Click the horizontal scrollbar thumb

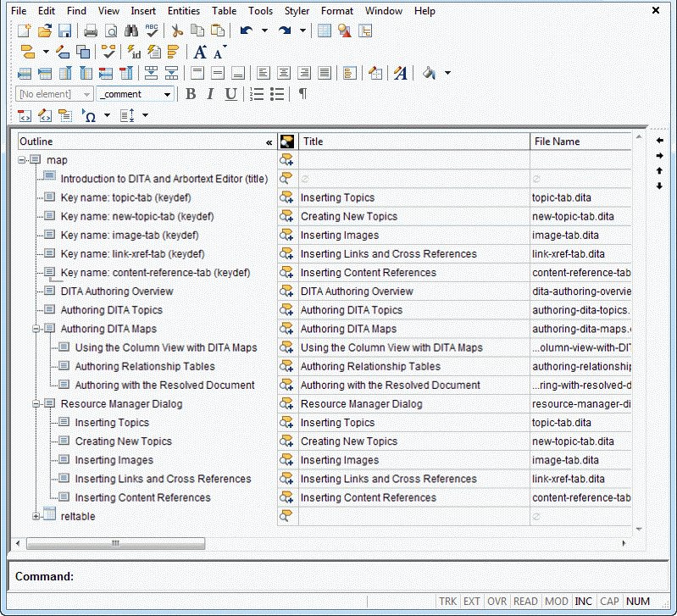[116, 543]
